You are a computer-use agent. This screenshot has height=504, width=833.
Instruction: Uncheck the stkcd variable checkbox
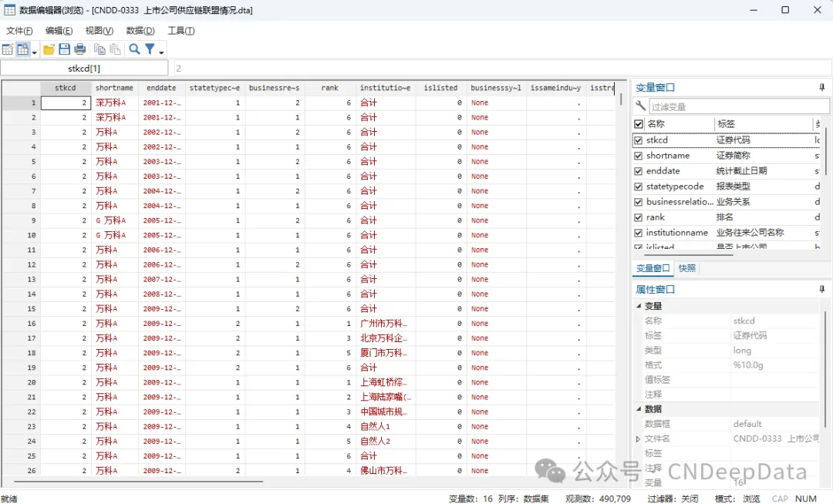pos(638,140)
